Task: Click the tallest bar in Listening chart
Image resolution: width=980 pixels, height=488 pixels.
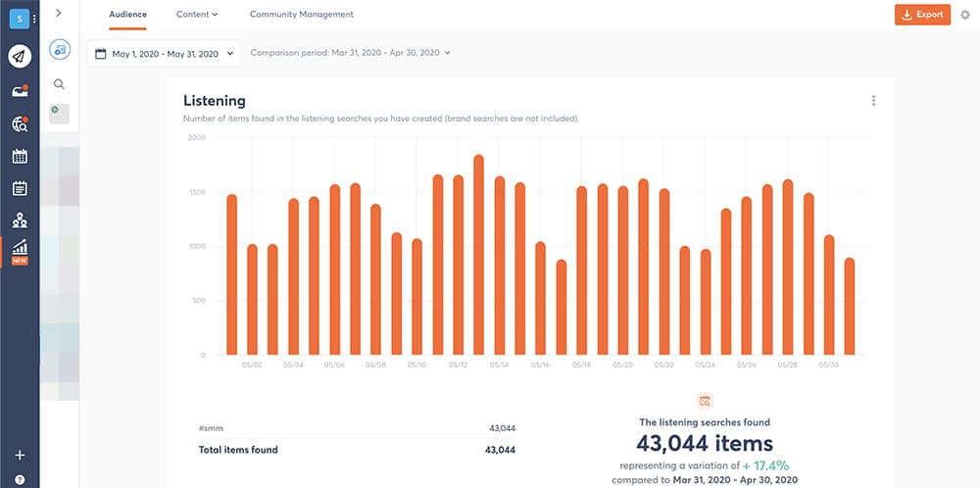Action: (478, 255)
